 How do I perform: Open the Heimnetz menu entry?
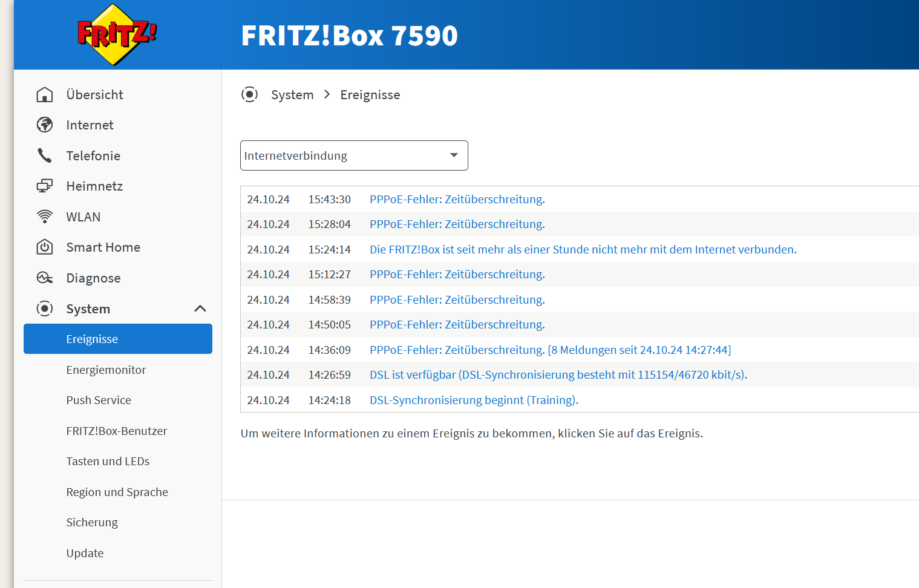tap(94, 186)
